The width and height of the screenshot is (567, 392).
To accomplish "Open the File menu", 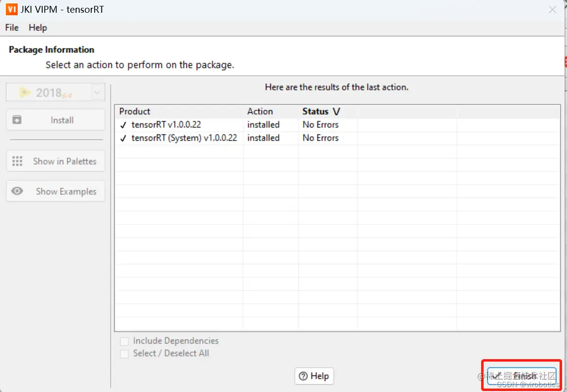I will [12, 27].
